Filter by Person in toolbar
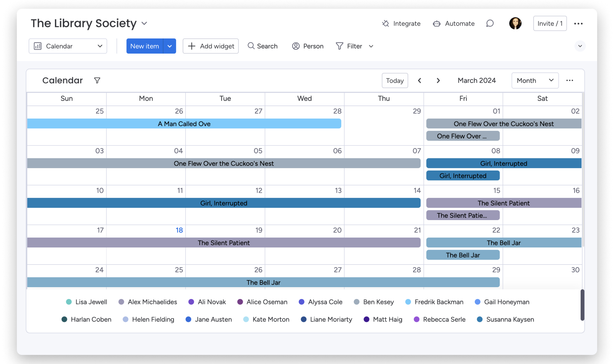The image size is (614, 364). [x=308, y=46]
